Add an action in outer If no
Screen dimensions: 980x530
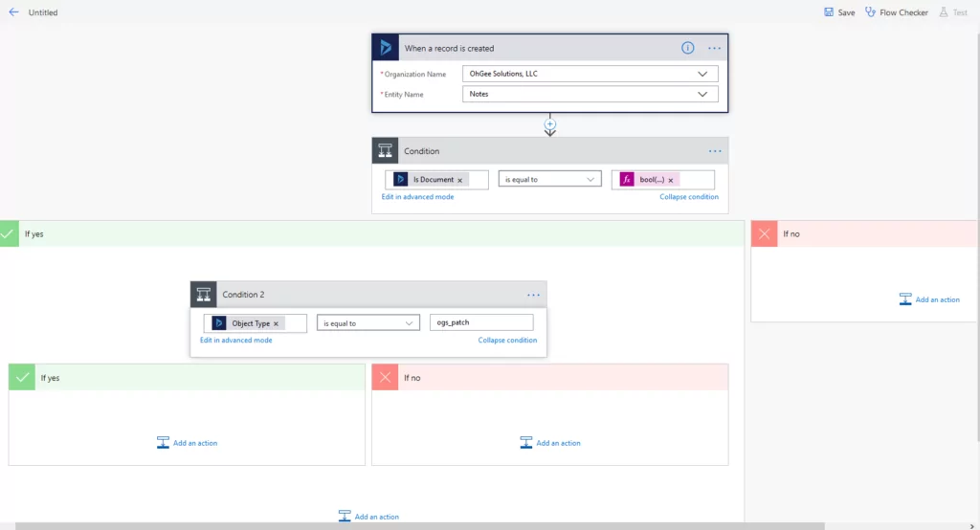click(x=929, y=299)
